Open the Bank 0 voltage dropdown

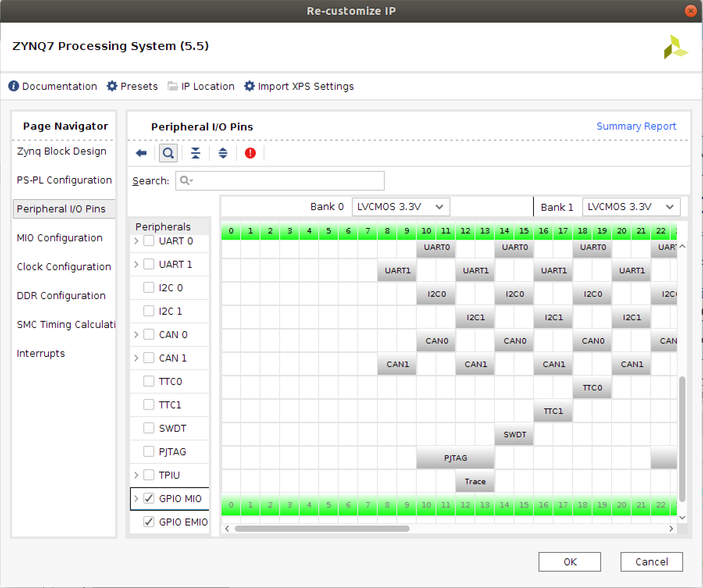click(401, 207)
